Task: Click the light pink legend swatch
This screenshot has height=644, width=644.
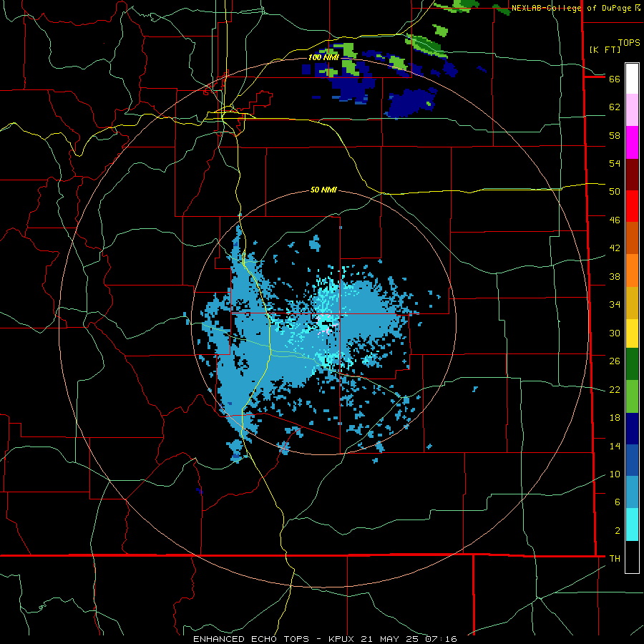Action: click(x=632, y=109)
